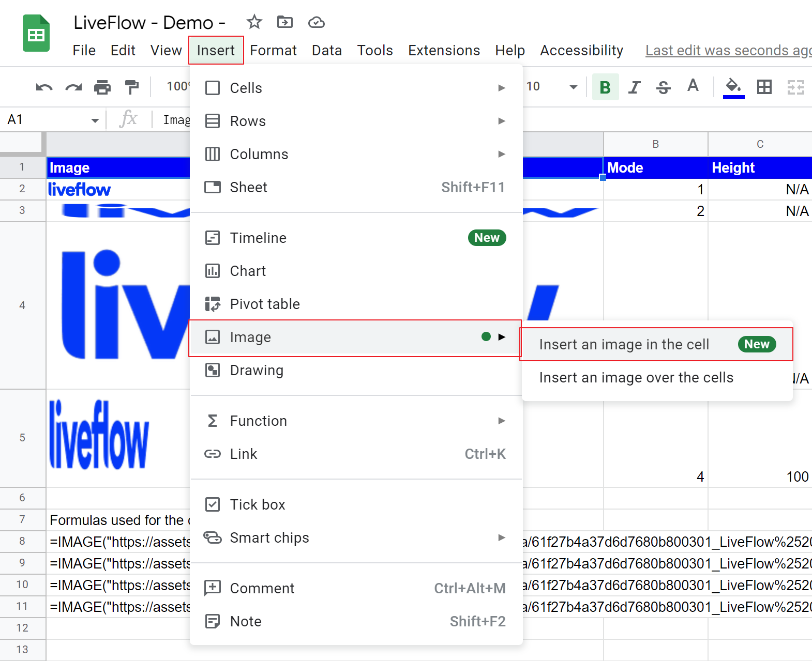Insert a Chart
Image resolution: width=812 pixels, height=661 pixels.
pos(356,271)
